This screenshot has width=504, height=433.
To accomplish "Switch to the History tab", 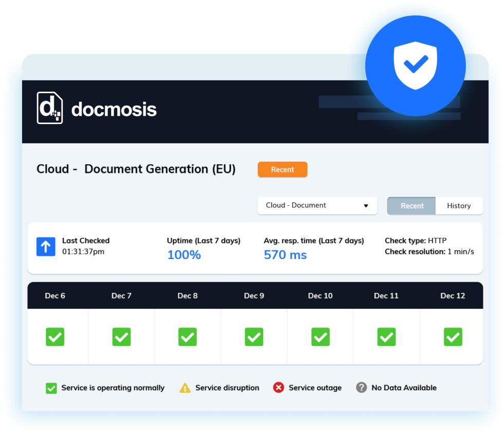I will 459,205.
